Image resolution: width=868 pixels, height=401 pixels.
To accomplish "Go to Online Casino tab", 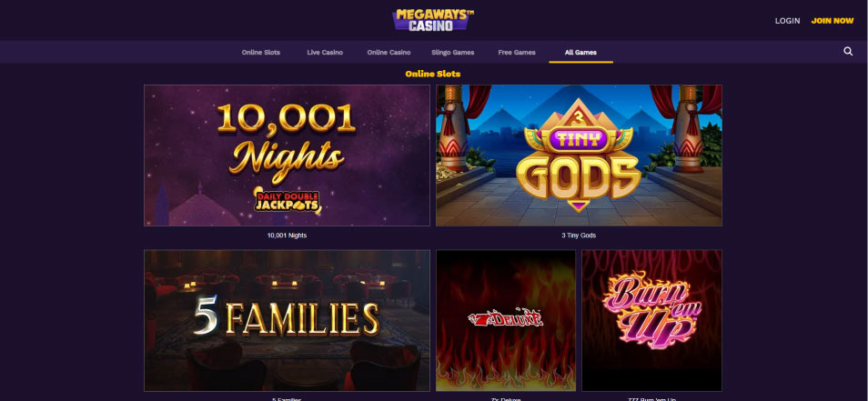I will point(389,53).
